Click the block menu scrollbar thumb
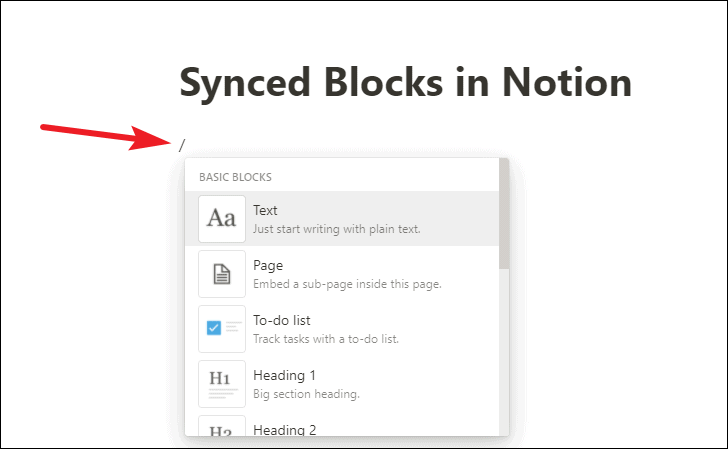The width and height of the screenshot is (728, 449). (x=504, y=213)
